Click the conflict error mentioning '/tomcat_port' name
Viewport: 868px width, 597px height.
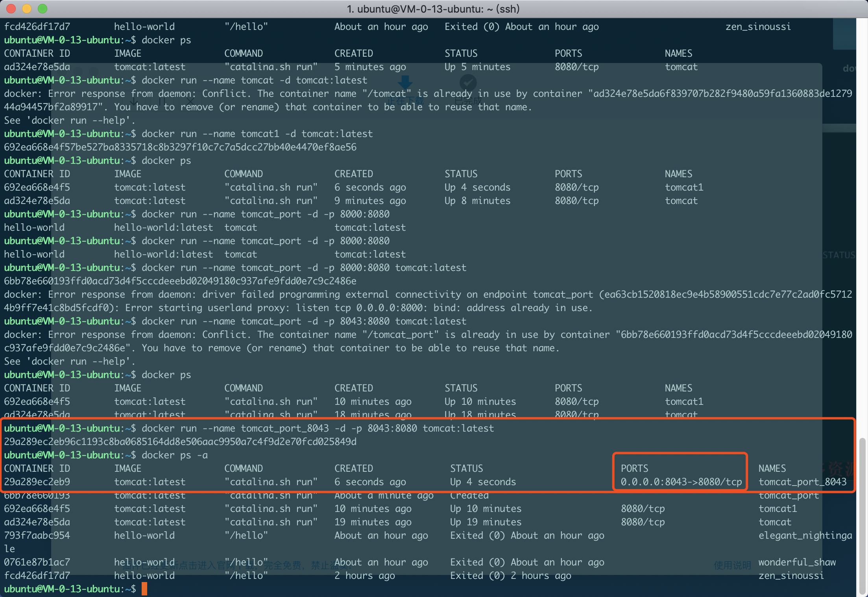point(428,341)
